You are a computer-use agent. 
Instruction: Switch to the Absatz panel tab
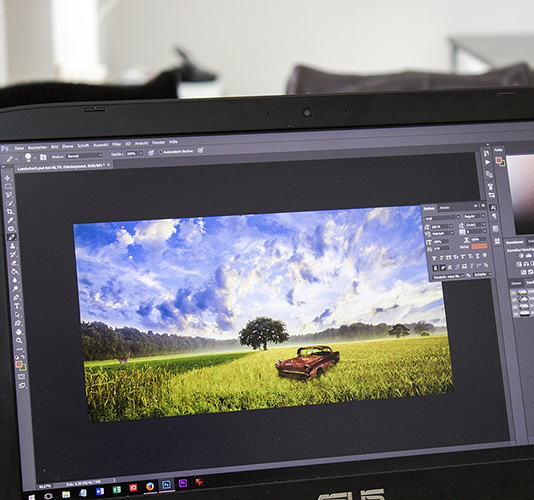tap(445, 207)
